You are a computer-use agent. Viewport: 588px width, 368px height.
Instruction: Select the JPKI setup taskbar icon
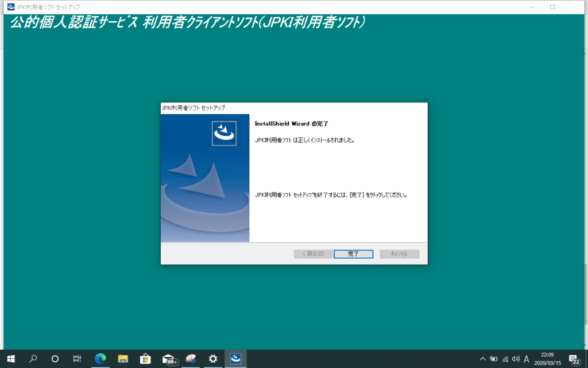click(x=235, y=359)
